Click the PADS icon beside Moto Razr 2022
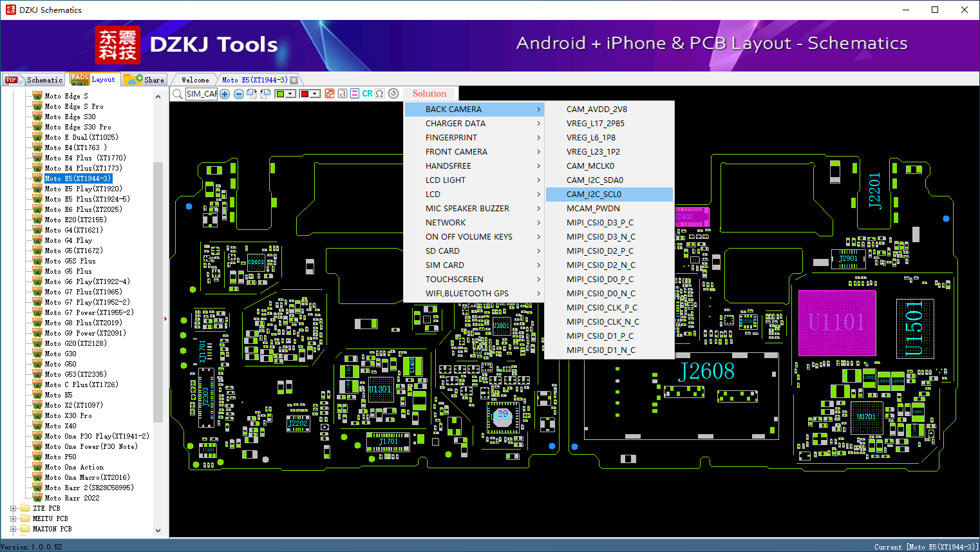 (37, 498)
